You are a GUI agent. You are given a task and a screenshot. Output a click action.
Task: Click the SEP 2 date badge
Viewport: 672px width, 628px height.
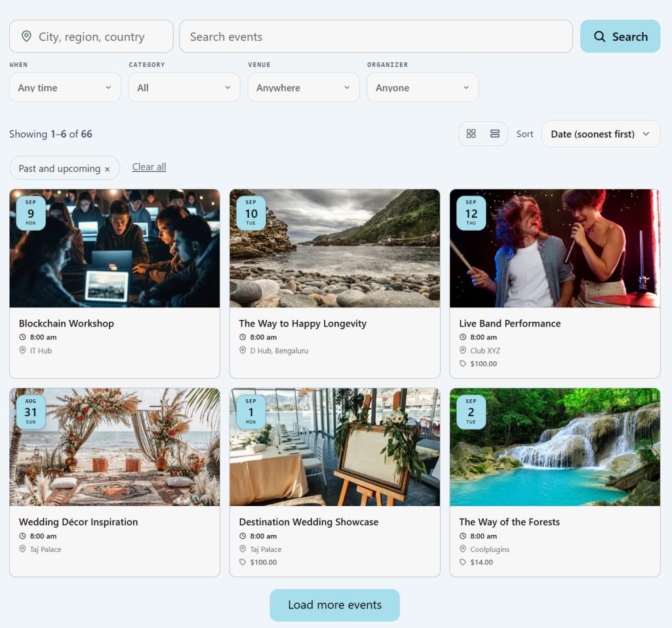pos(471,412)
